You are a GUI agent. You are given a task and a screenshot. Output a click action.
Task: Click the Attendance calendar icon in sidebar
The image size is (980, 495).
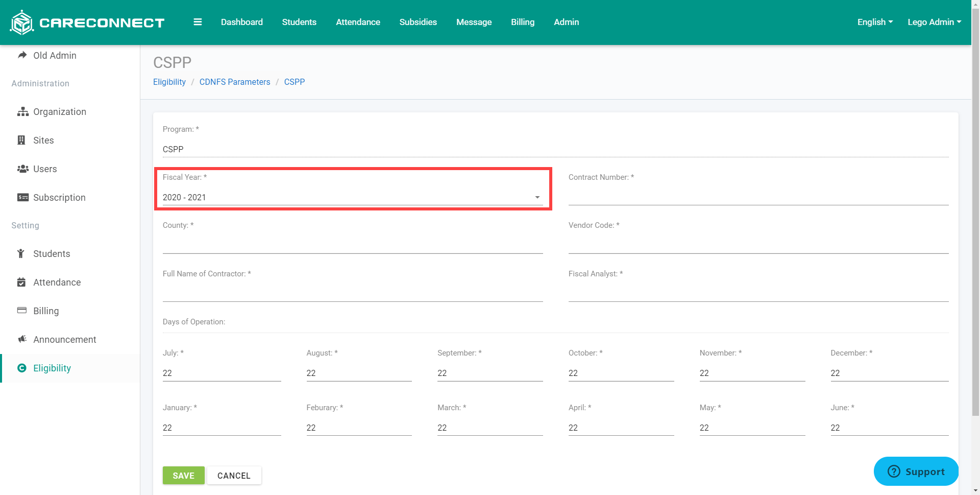(21, 282)
